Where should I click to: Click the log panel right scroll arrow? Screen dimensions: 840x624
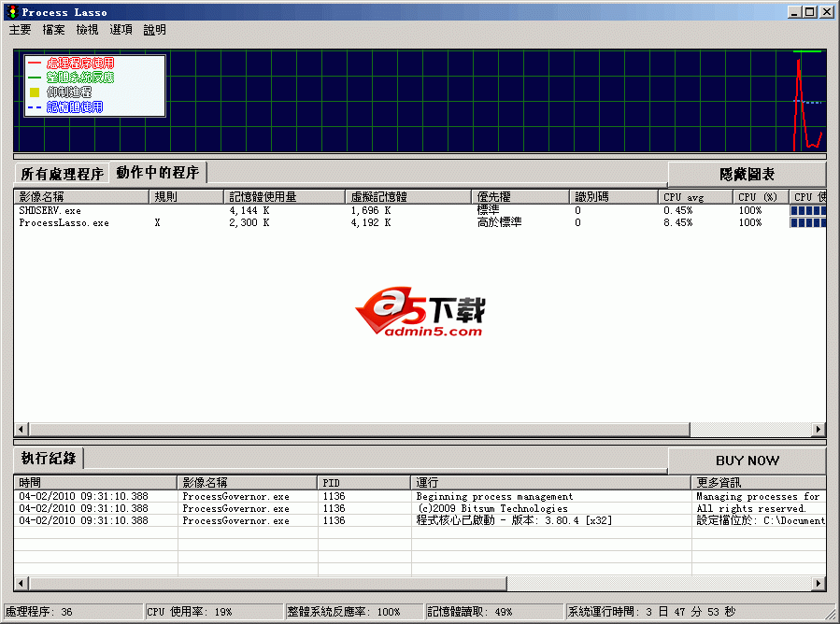pyautogui.click(x=819, y=584)
